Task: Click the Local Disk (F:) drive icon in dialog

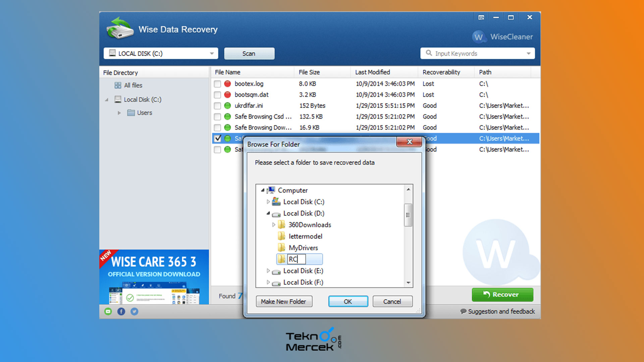Action: [276, 283]
